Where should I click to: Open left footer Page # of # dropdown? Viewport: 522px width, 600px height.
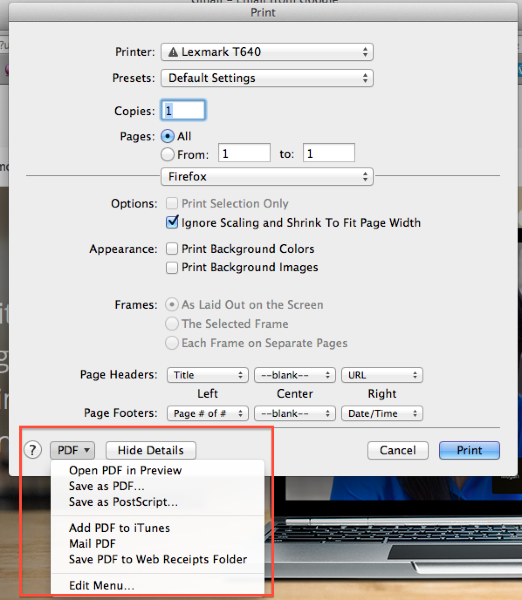208,413
